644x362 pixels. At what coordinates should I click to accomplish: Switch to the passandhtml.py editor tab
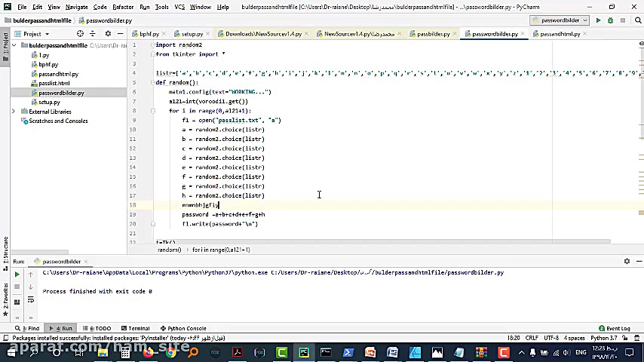(560, 34)
